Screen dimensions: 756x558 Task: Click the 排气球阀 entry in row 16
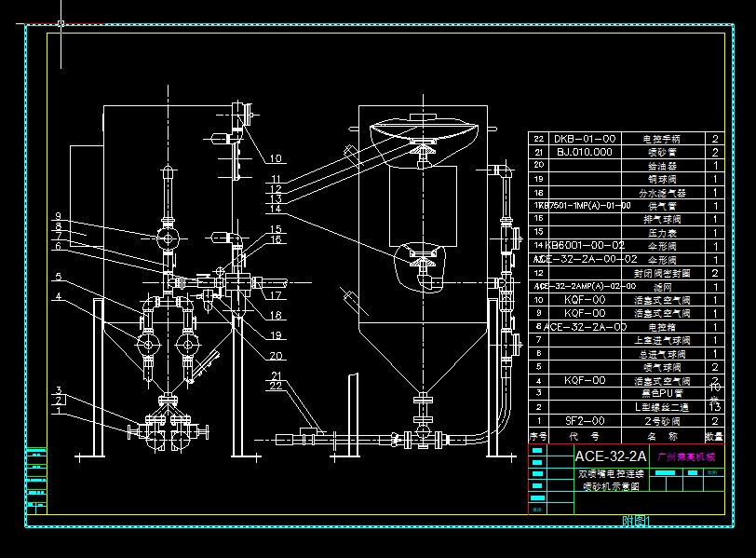[x=662, y=220]
